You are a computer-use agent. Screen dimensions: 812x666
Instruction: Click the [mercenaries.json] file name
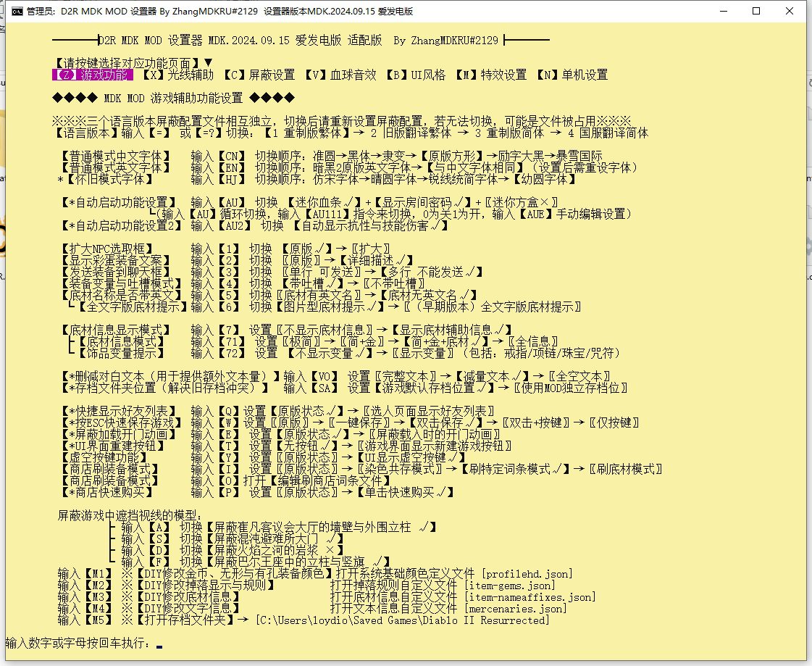(x=516, y=609)
